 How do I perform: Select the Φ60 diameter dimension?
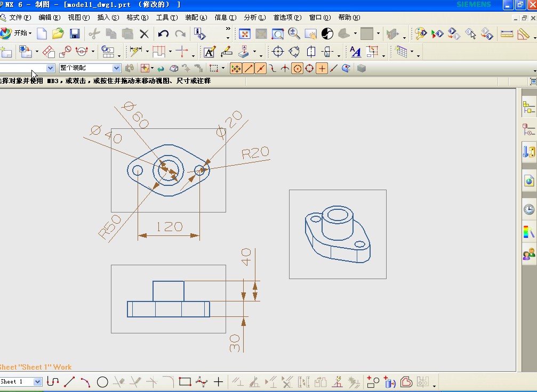136,115
